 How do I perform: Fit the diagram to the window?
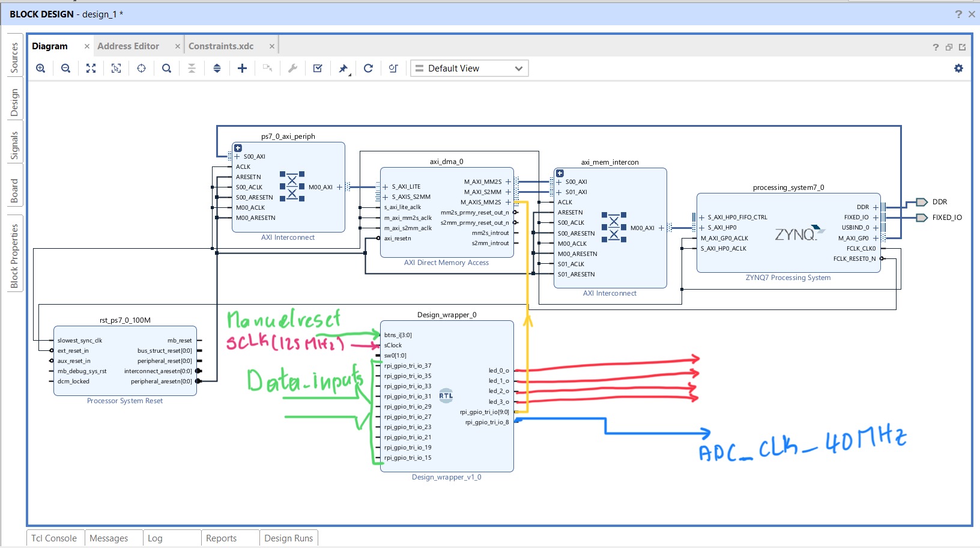click(x=91, y=68)
